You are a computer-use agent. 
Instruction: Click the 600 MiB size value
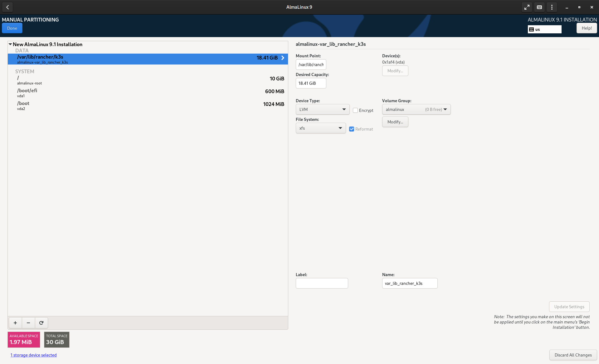pyautogui.click(x=275, y=91)
